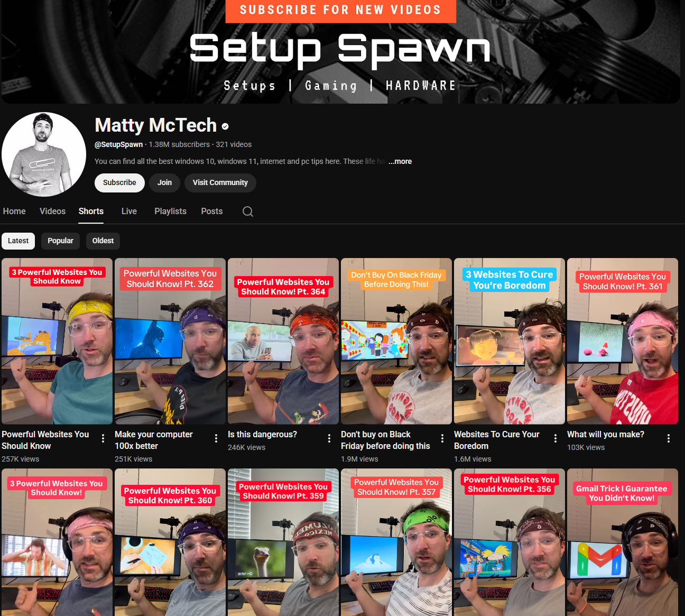Go to the Live tab
The image size is (685, 616).
coord(129,212)
